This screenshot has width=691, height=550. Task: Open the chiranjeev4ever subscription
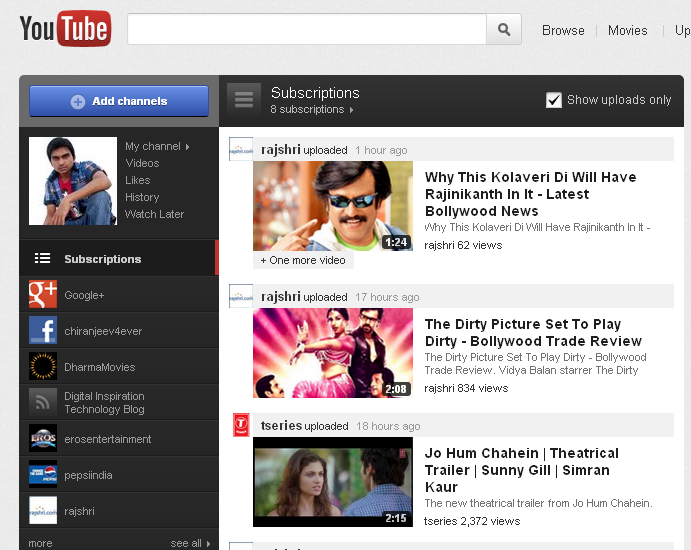[x=103, y=331]
